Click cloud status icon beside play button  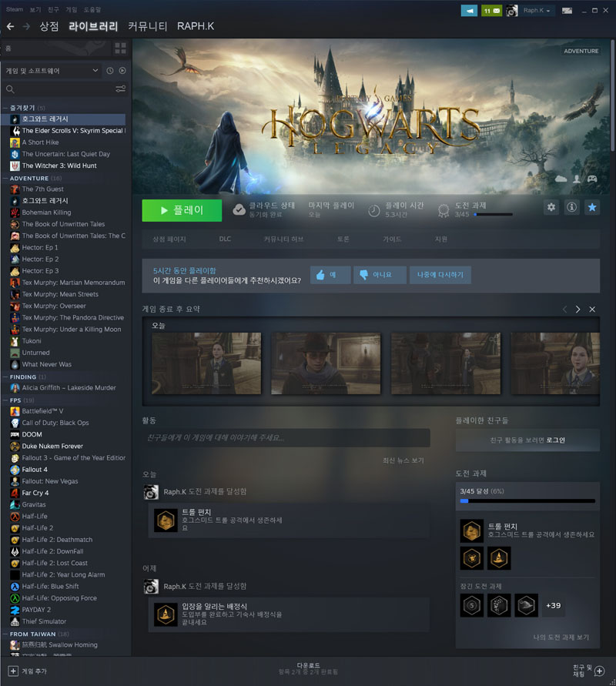tap(239, 210)
